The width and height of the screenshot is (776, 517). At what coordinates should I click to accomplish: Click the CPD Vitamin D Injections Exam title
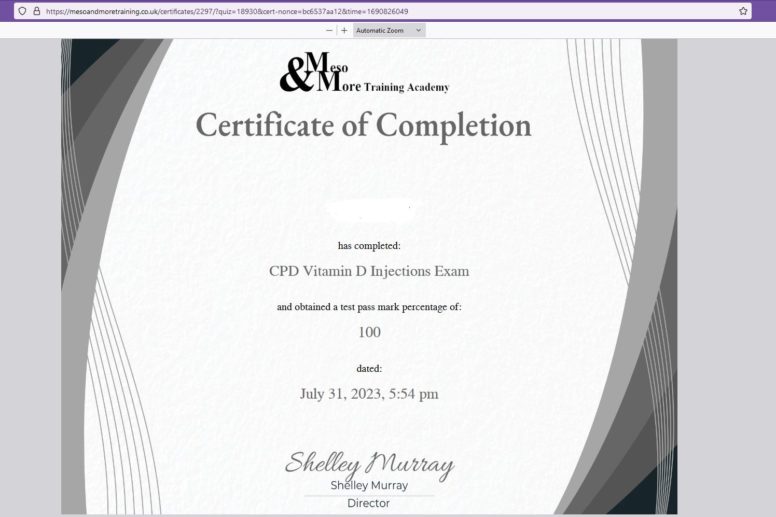tap(369, 271)
